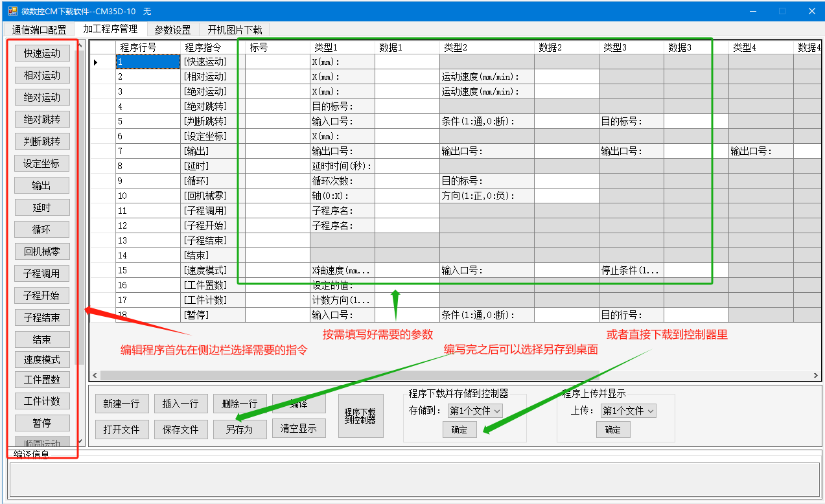Select the [回机械零] cell in row 10

[213, 196]
